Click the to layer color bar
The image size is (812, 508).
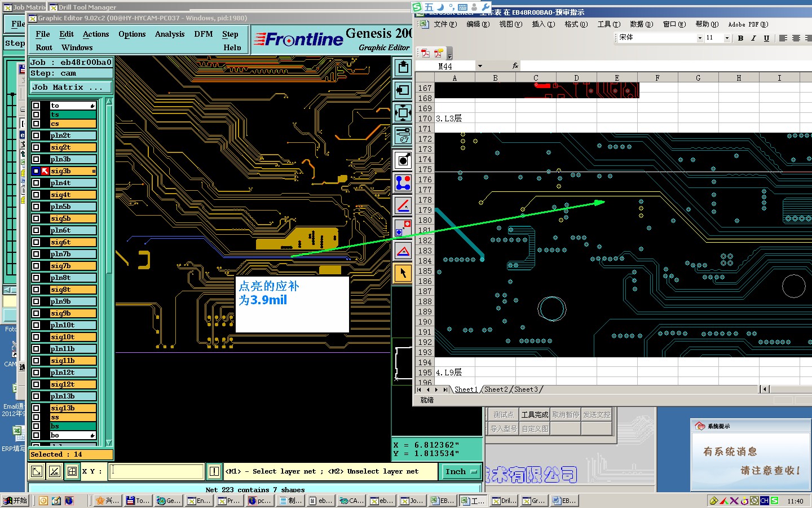[x=73, y=106]
